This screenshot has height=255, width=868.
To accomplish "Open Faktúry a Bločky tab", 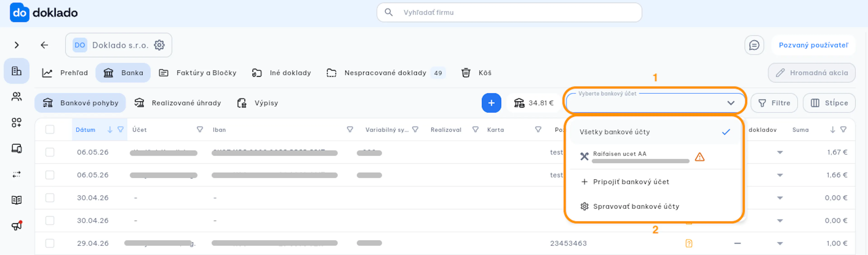I will [198, 73].
